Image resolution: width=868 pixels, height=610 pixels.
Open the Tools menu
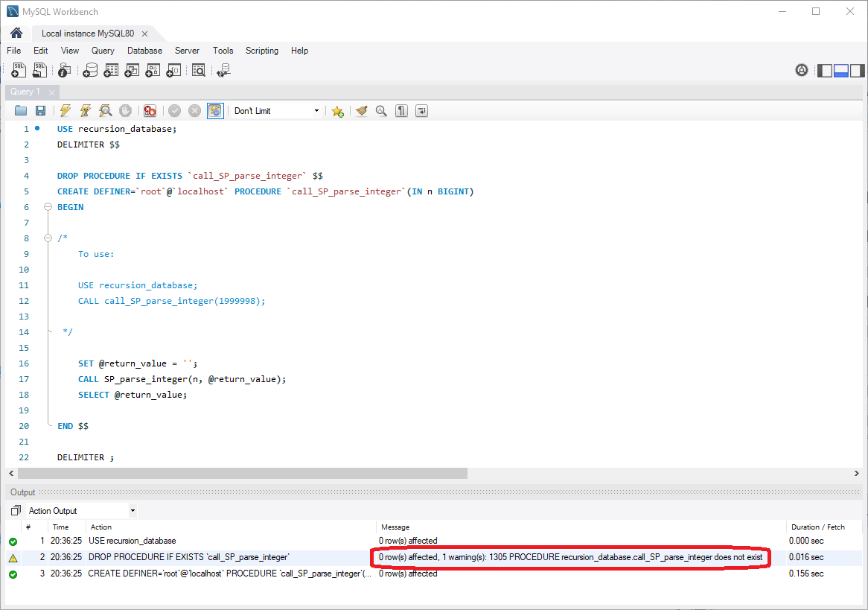(x=223, y=51)
